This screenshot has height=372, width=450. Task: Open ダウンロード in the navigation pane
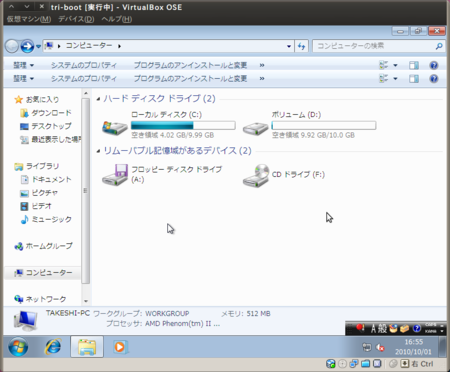tap(46, 113)
